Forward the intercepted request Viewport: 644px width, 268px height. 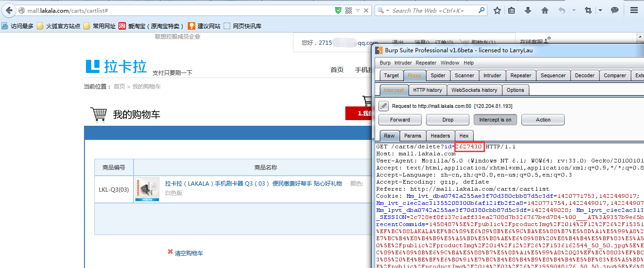pyautogui.click(x=400, y=120)
